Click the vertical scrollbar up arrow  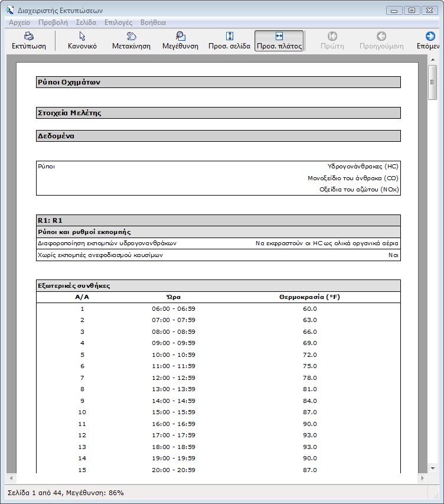[433, 60]
